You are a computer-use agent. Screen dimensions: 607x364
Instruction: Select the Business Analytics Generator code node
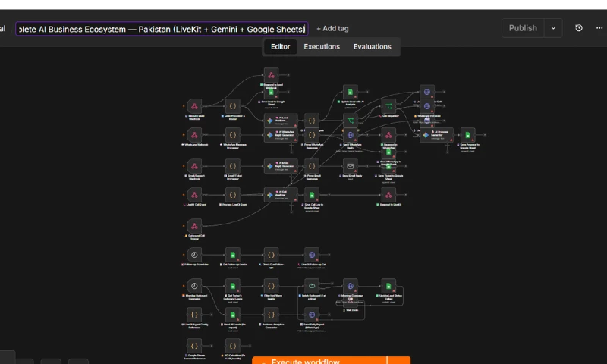pyautogui.click(x=271, y=315)
